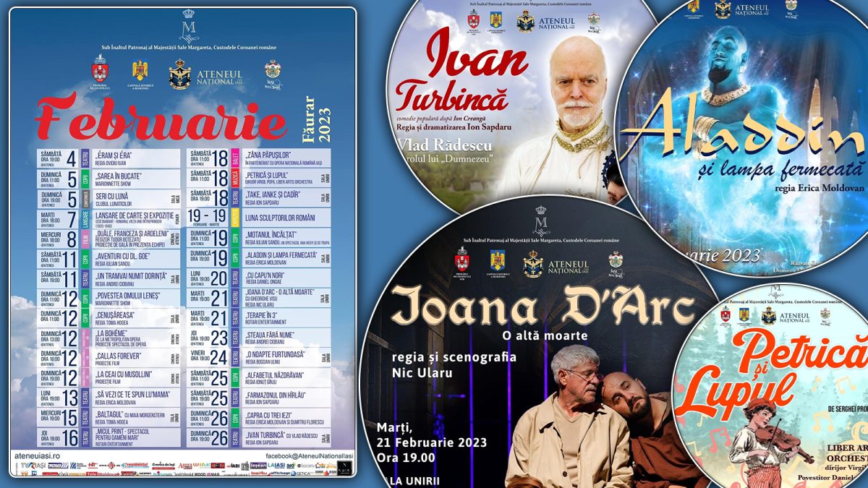Click the pink FILM tag beside Ouăle, Franceza și Ardelenii
The width and height of the screenshot is (868, 488).
point(85,239)
